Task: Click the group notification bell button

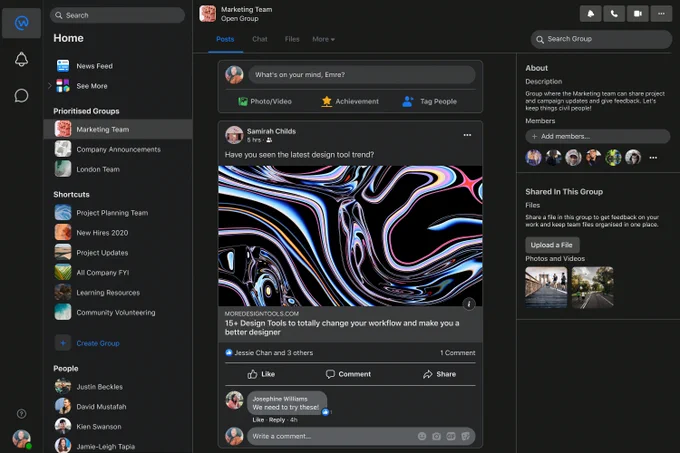Action: coord(591,14)
